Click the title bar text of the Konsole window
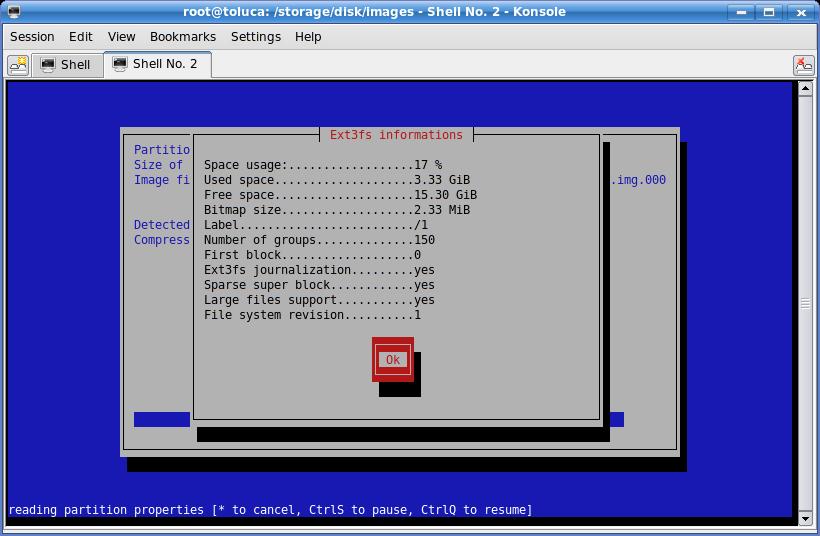The height and width of the screenshot is (536, 820). click(375, 12)
